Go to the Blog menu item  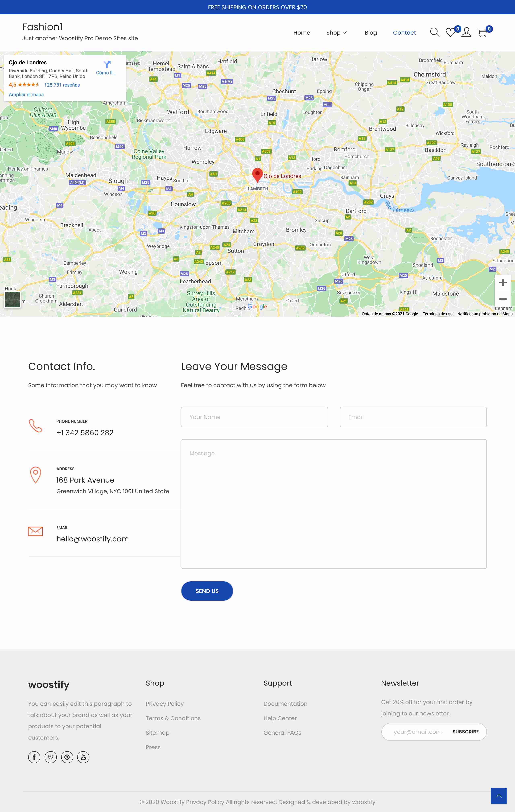click(370, 33)
